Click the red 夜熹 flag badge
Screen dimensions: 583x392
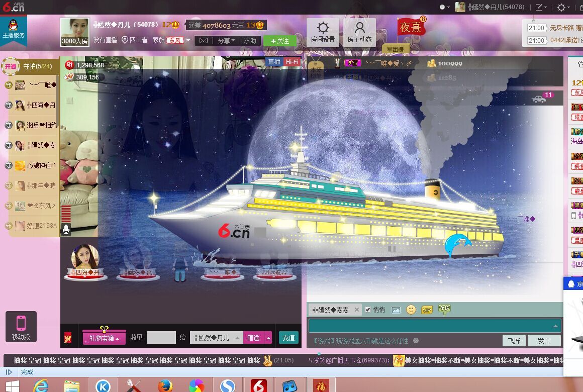click(x=411, y=27)
